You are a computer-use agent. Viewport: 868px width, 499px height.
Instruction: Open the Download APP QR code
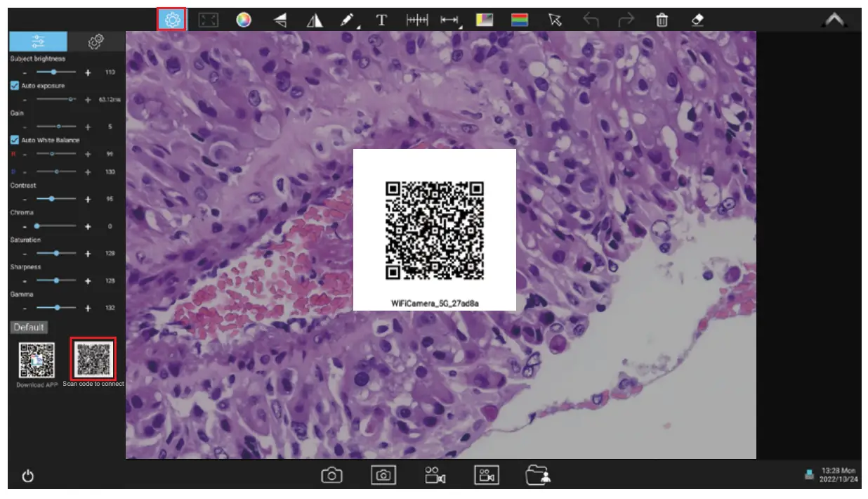tap(37, 360)
